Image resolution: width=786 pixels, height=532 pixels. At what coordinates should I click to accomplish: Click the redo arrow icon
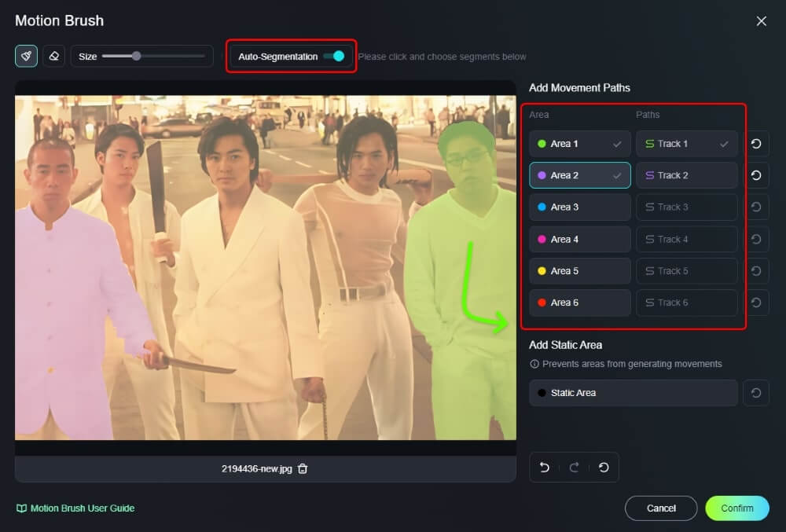574,467
